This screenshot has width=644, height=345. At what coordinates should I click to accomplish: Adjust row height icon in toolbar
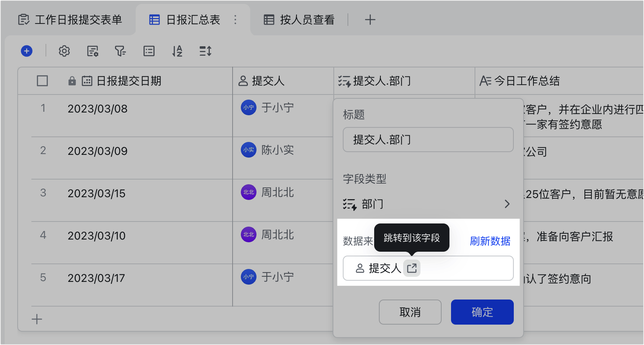pyautogui.click(x=206, y=51)
